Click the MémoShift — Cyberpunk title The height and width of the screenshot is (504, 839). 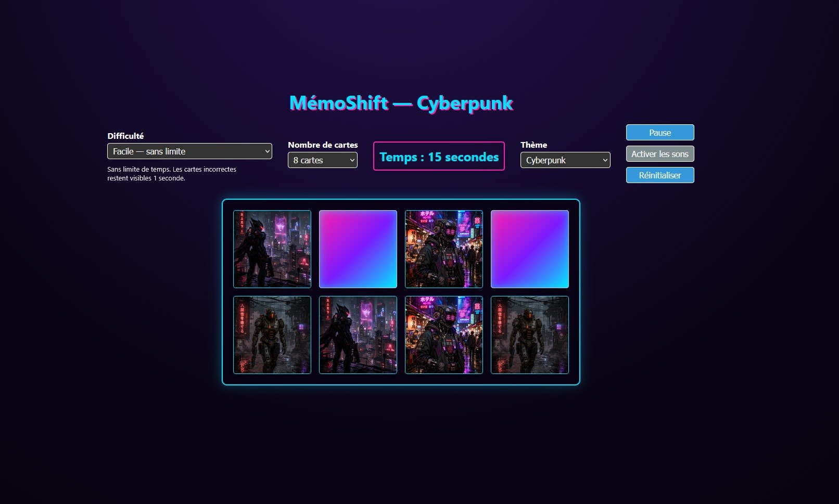401,103
